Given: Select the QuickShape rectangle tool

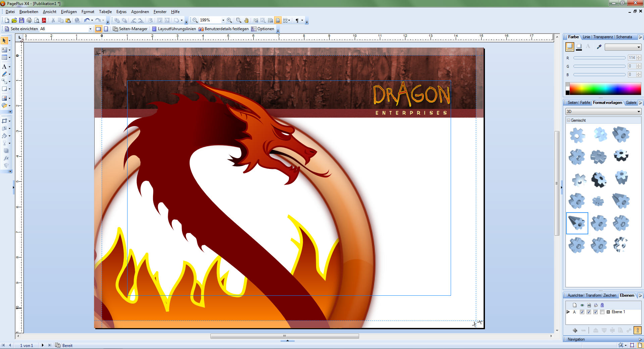Looking at the screenshot, I should tap(4, 89).
